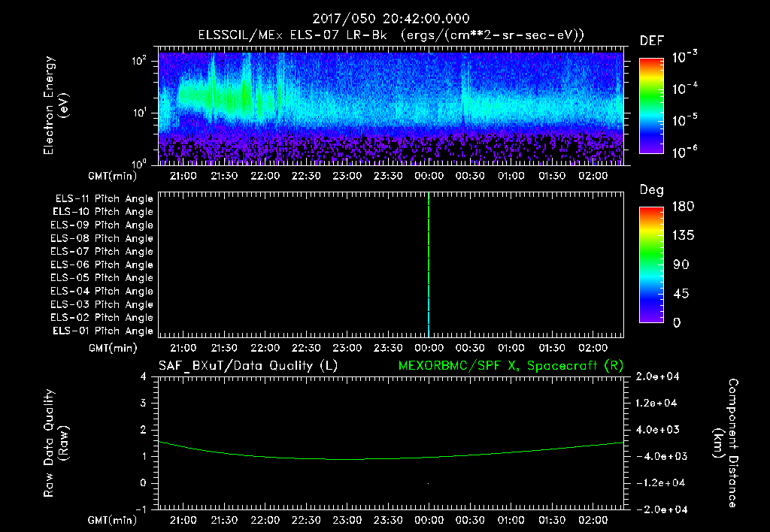Click the plot timestamp "2017/050 20:42:00.000"
The width and height of the screenshot is (770, 532).
(391, 19)
